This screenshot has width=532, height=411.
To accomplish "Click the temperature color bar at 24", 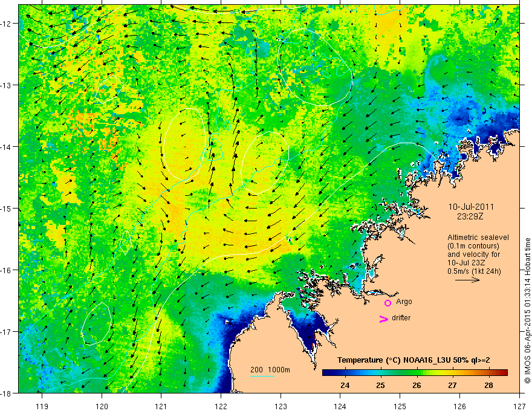I will pyautogui.click(x=345, y=372).
